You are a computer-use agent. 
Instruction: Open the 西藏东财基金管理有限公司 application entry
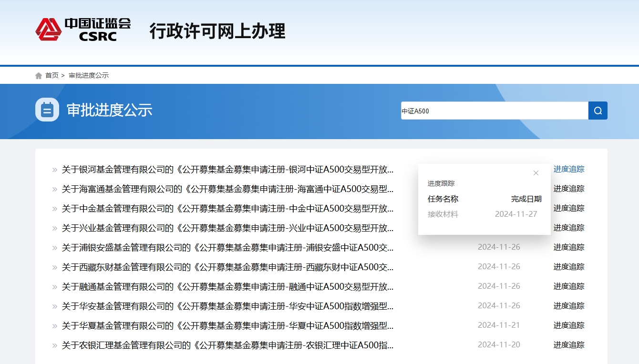tap(228, 267)
